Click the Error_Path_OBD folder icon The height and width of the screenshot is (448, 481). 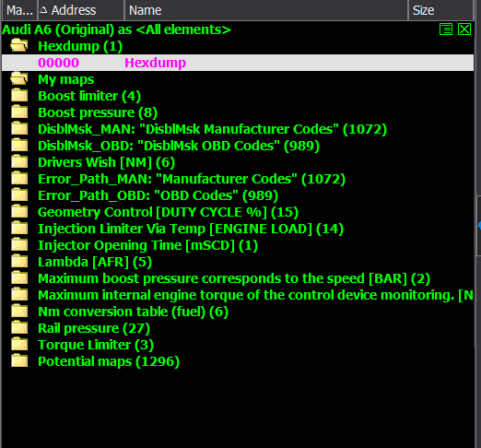[19, 195]
